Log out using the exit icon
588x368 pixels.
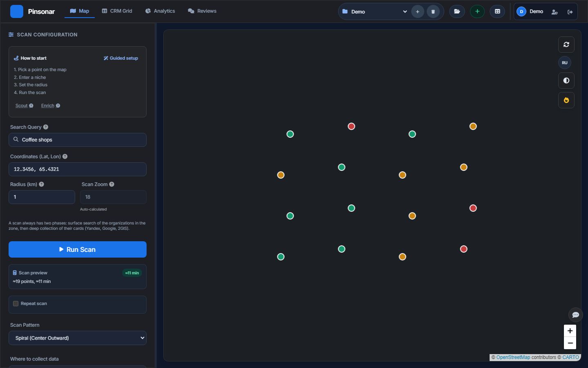570,12
